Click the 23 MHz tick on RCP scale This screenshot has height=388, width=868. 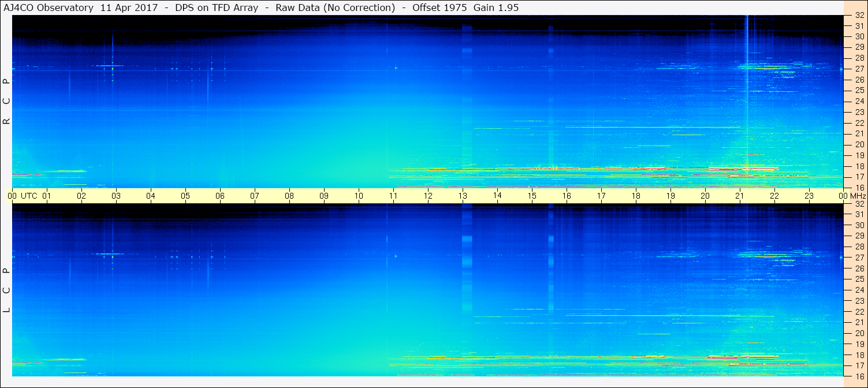click(859, 112)
